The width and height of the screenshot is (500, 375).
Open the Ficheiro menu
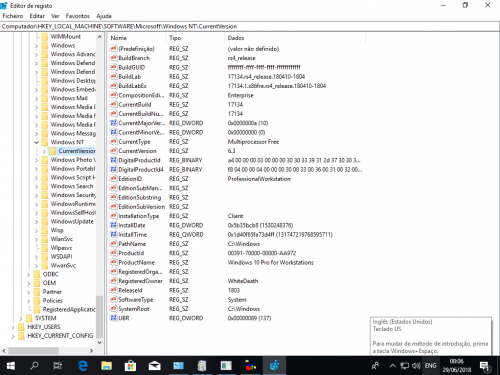click(x=13, y=16)
